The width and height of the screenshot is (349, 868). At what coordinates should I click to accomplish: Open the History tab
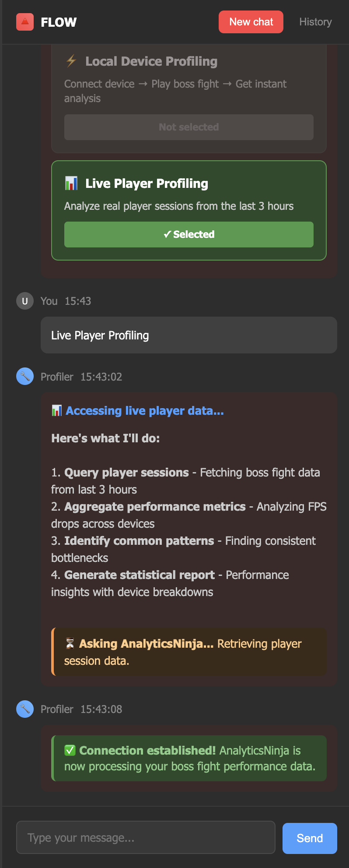coord(315,22)
